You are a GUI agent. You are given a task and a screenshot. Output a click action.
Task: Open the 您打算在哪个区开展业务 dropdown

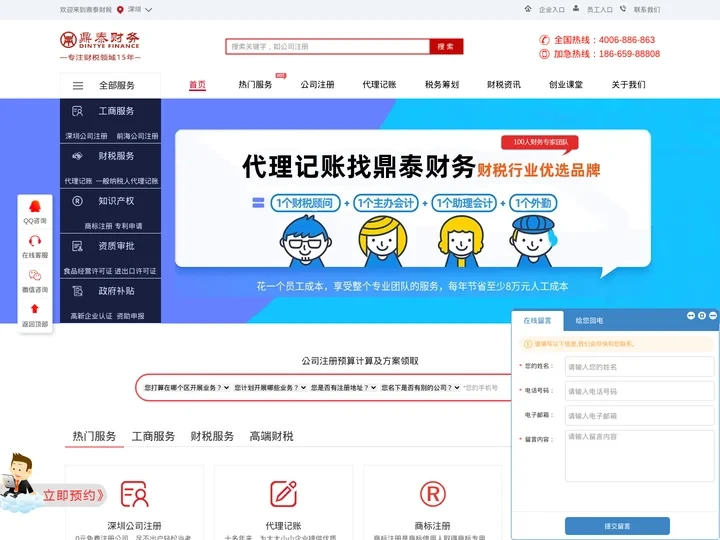[186, 388]
